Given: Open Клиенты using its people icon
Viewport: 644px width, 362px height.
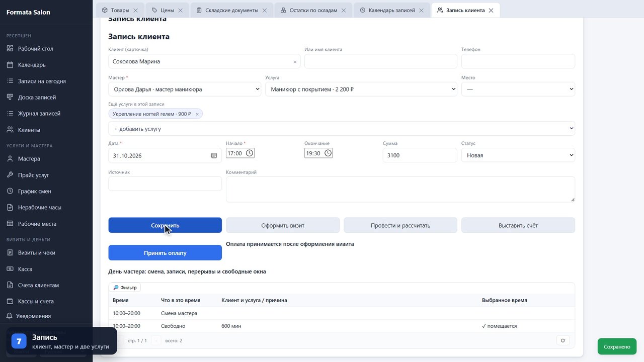Looking at the screenshot, I should (x=10, y=130).
